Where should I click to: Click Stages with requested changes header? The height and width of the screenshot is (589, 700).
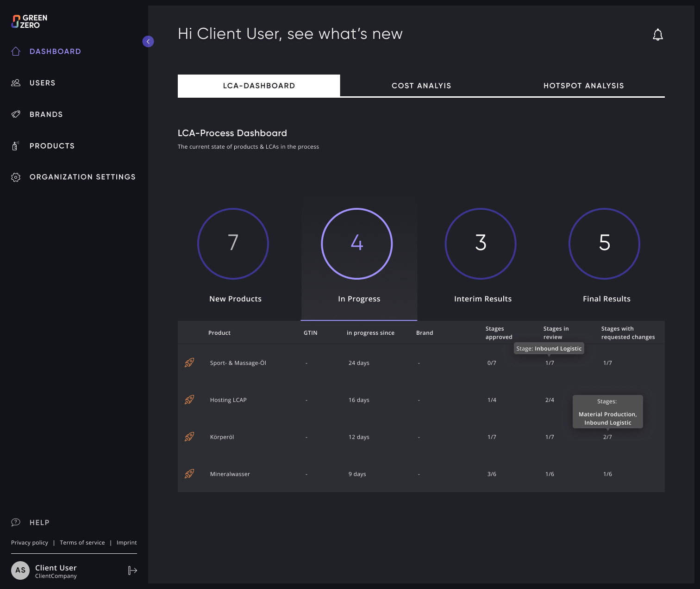click(628, 333)
